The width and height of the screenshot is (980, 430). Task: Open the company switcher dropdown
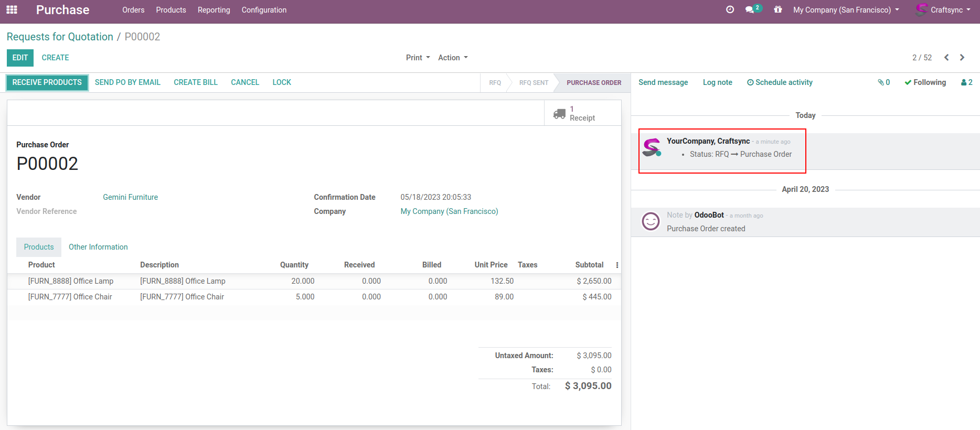pyautogui.click(x=846, y=10)
